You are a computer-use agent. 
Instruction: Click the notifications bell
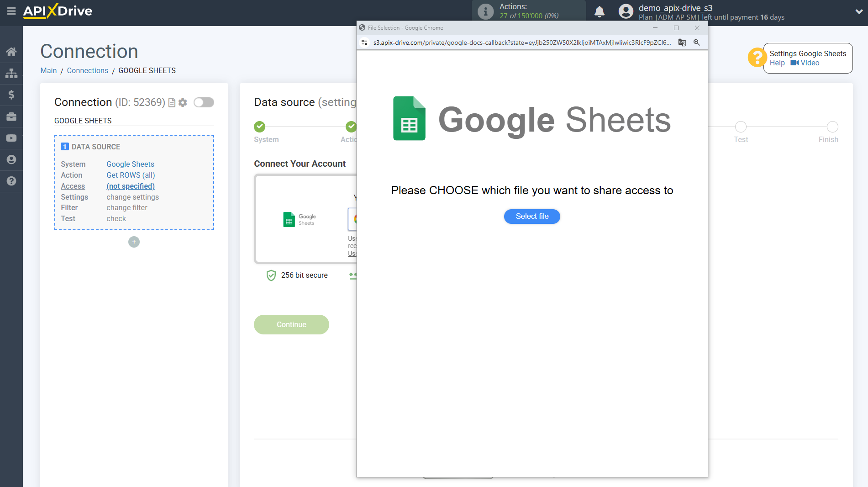pos(599,12)
